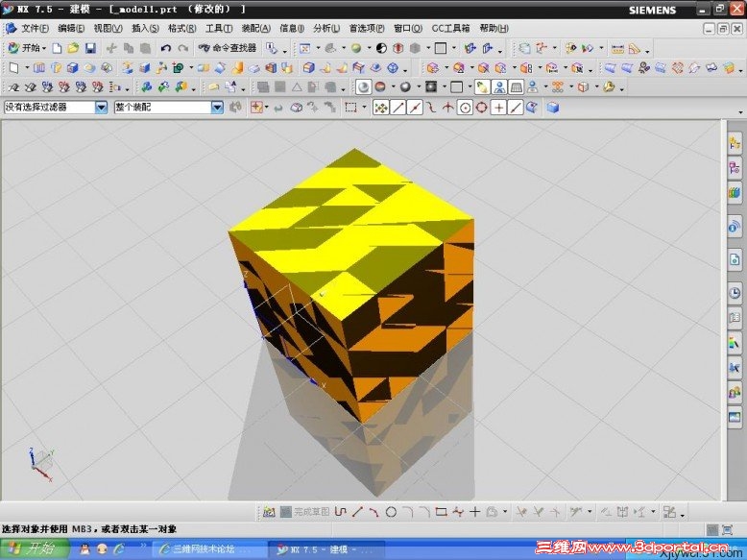
Task: Select the Rectangle sketch tool
Action: pyautogui.click(x=441, y=512)
